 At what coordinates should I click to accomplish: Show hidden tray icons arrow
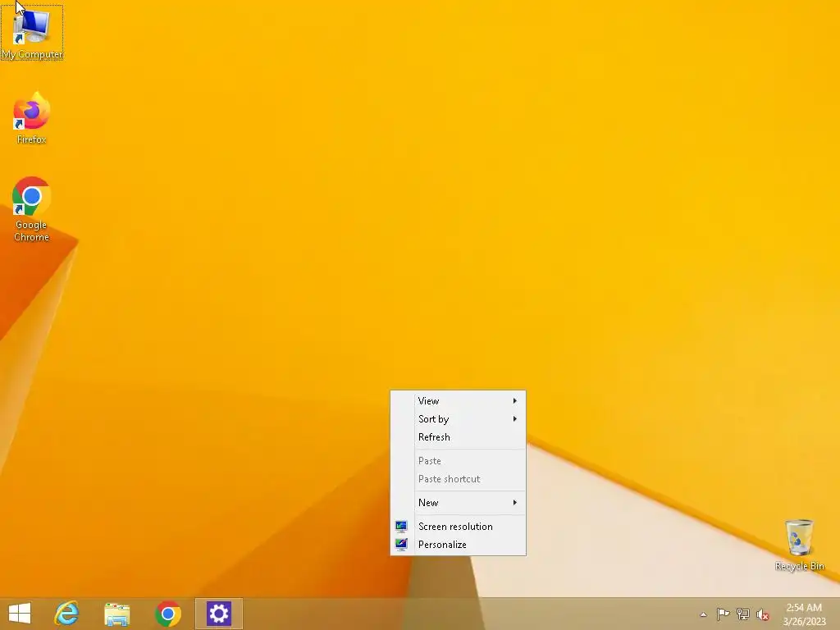[x=703, y=614]
